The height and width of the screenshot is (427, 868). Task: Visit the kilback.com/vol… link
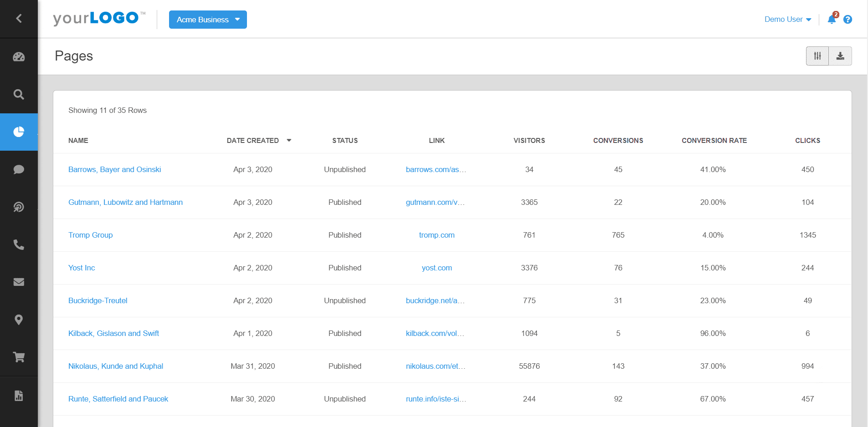coord(435,333)
